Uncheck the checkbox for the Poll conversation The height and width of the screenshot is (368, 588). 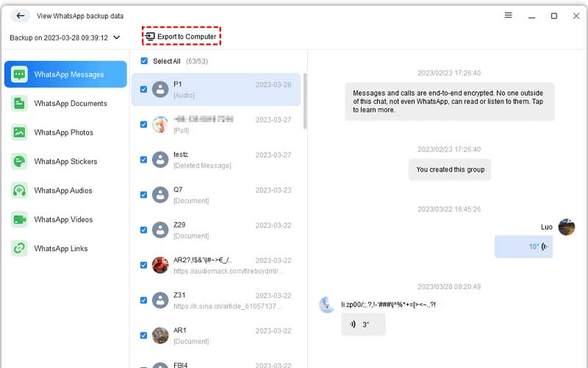[143, 124]
